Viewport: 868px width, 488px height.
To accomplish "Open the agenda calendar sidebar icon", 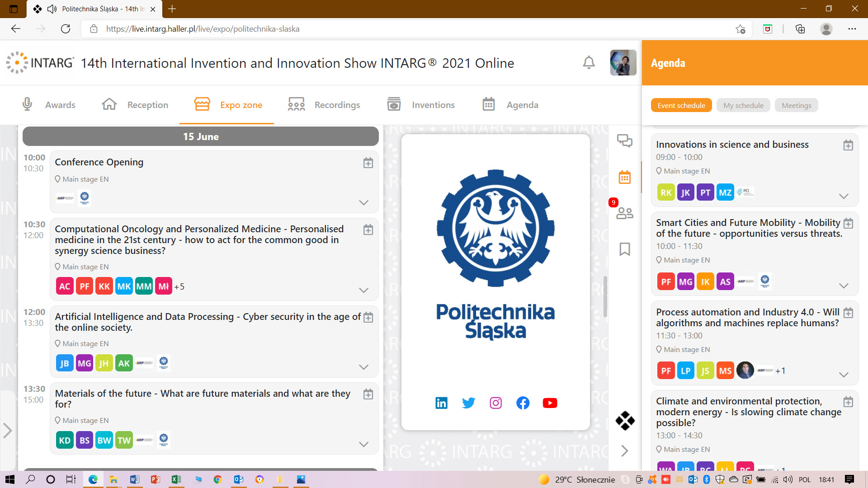I will pyautogui.click(x=625, y=177).
